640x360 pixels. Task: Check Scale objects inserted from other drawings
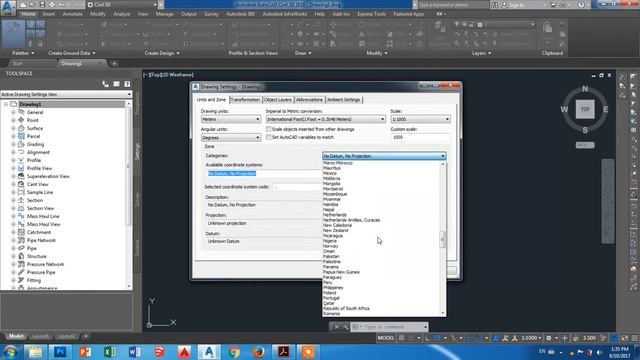click(269, 129)
